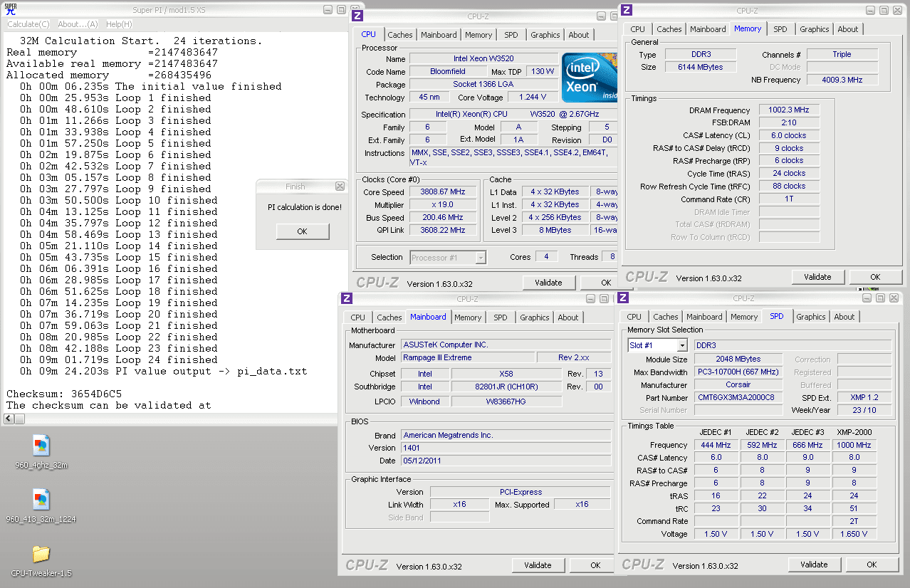Image resolution: width=910 pixels, height=588 pixels.
Task: Open the 960_4ghz_32m desktop image file
Action: [41, 451]
